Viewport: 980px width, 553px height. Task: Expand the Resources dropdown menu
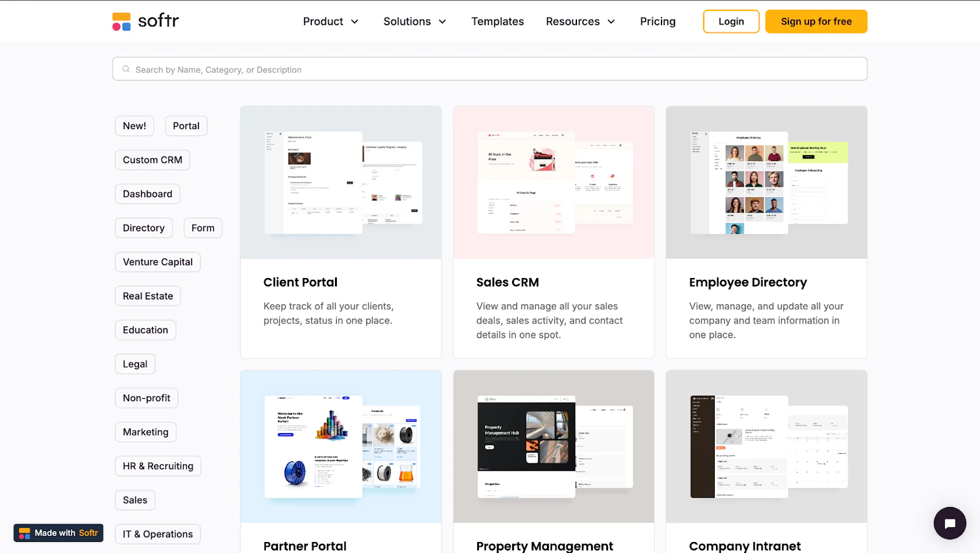(580, 21)
